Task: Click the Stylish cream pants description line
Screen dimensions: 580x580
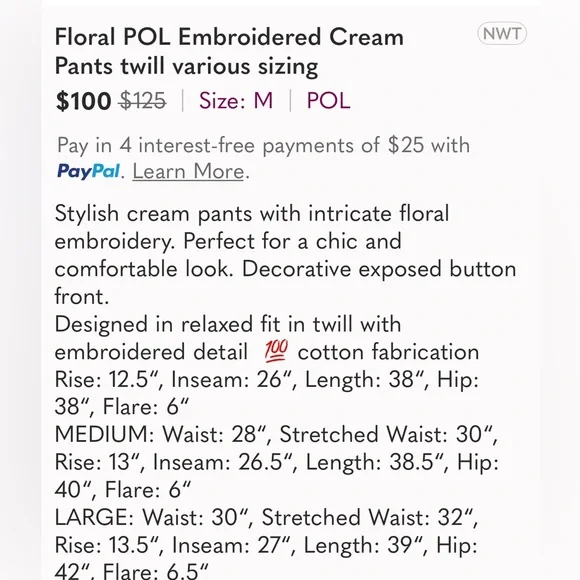Action: tap(252, 214)
